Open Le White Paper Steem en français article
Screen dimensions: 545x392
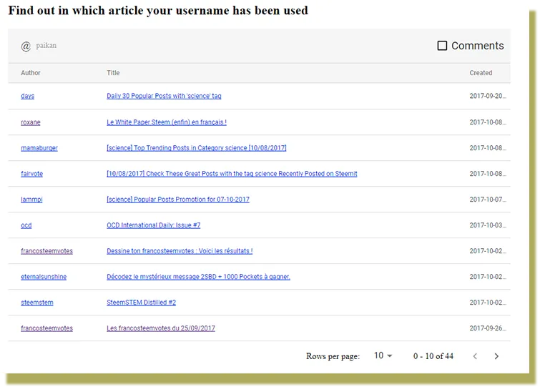point(167,122)
